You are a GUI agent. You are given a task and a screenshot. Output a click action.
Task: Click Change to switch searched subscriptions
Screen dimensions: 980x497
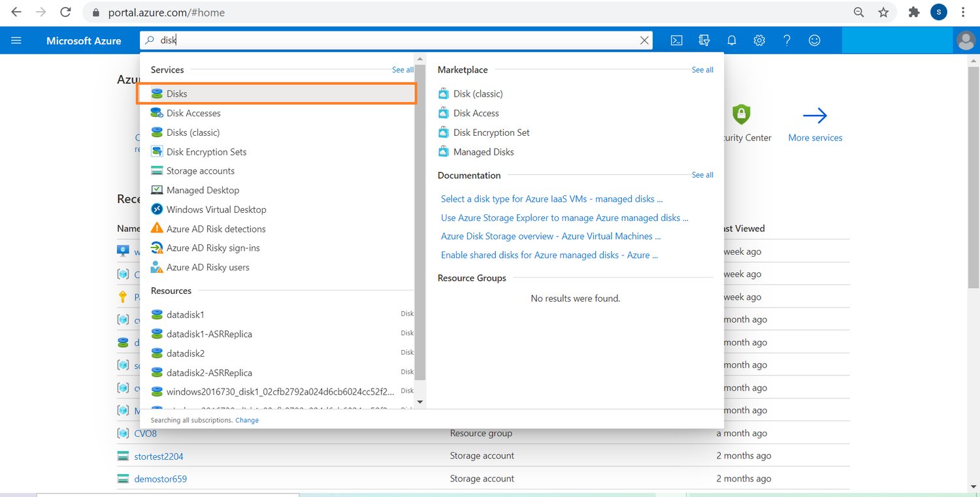(x=247, y=421)
